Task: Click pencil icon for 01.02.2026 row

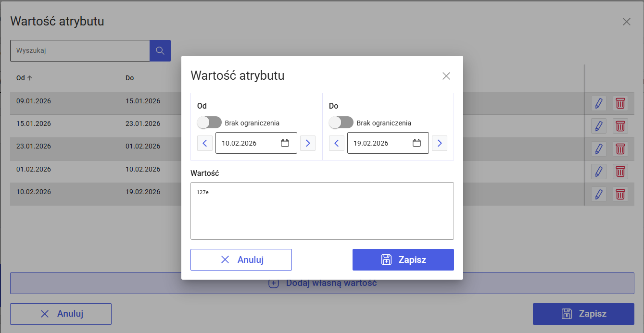Action: [598, 172]
